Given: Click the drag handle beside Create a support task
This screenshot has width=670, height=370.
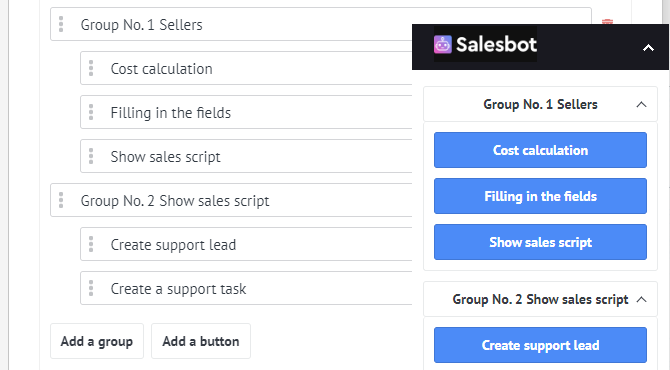Looking at the screenshot, I should [x=91, y=288].
